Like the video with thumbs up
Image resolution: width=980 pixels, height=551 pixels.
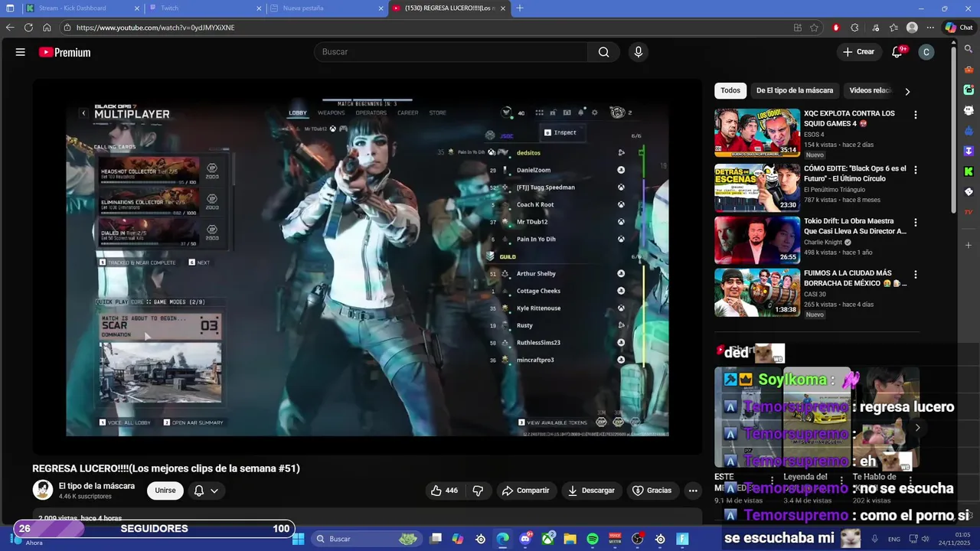pyautogui.click(x=444, y=491)
